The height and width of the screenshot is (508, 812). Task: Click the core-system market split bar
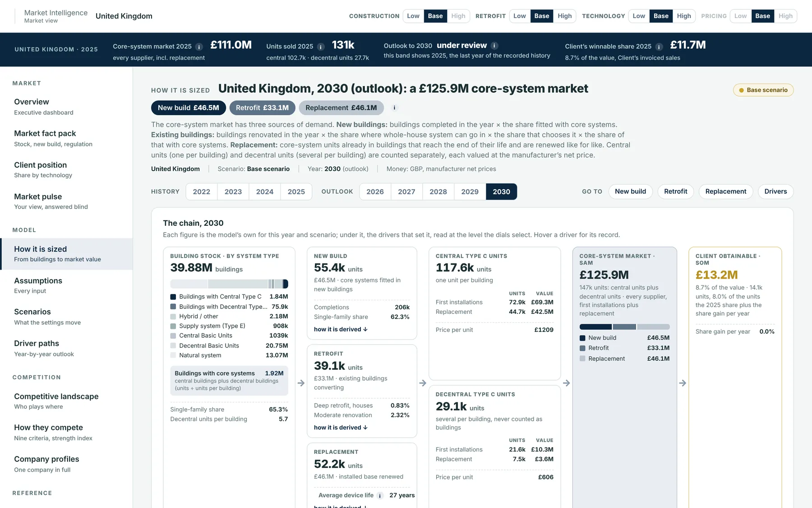(624, 327)
